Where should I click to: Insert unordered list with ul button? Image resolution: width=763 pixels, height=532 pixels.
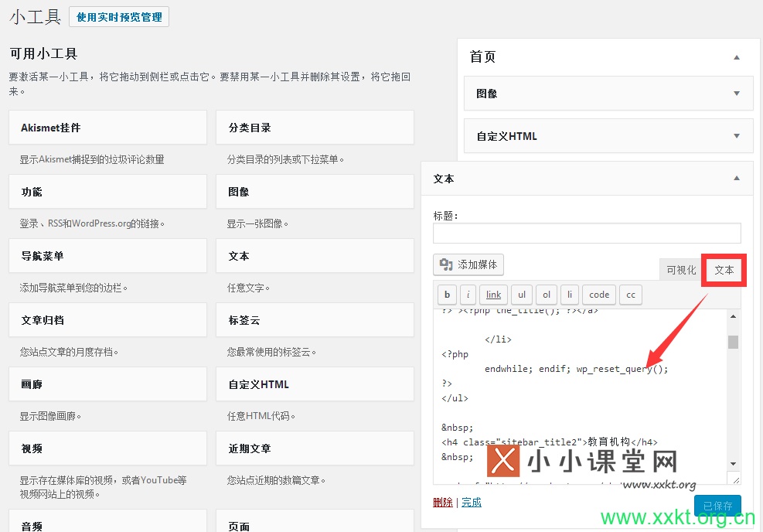[x=522, y=295]
